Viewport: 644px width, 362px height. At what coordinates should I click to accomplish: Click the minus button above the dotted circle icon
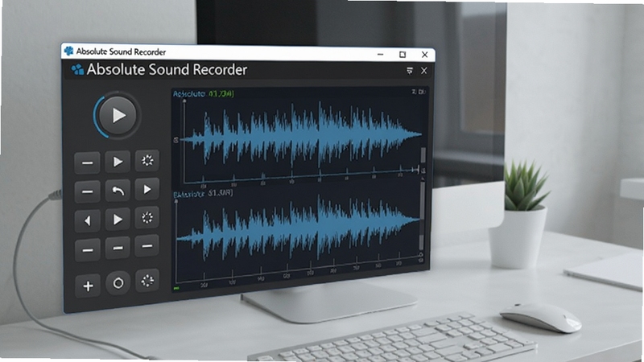click(x=147, y=246)
